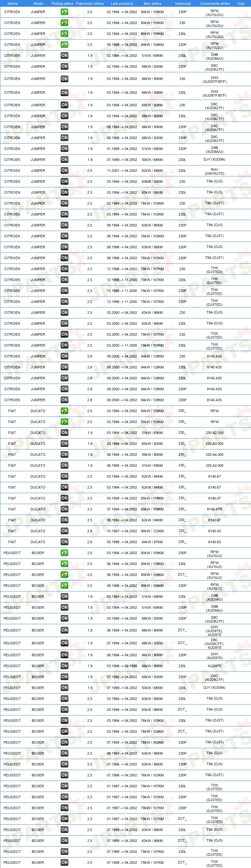Viewport: 251px width, 868px height.
Task: Click petrol icon in Citroen 02.1994 RFW row
Action: 64,12
